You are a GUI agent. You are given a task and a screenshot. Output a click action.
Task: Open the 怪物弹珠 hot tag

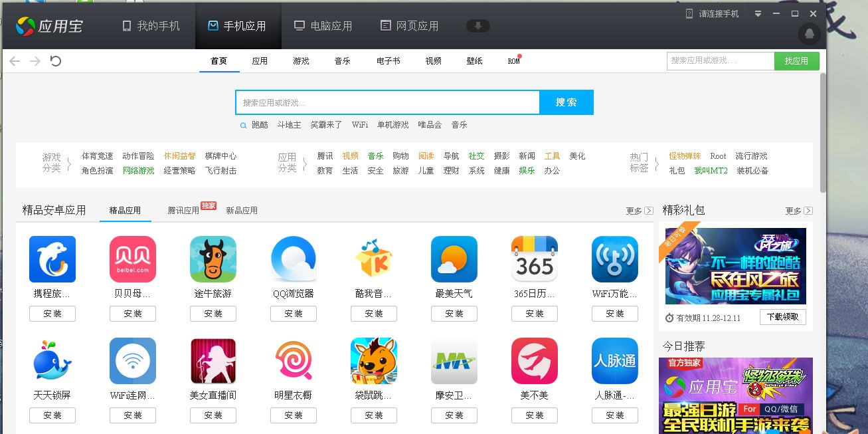click(x=685, y=156)
